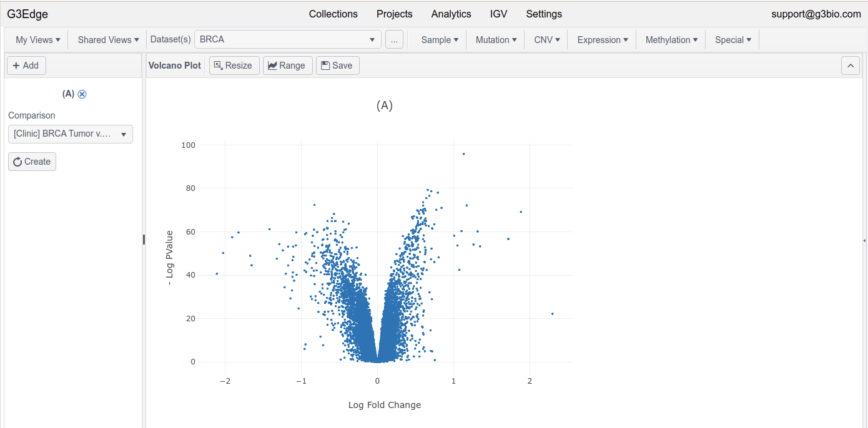Click the Volcano Plot title label

(175, 66)
